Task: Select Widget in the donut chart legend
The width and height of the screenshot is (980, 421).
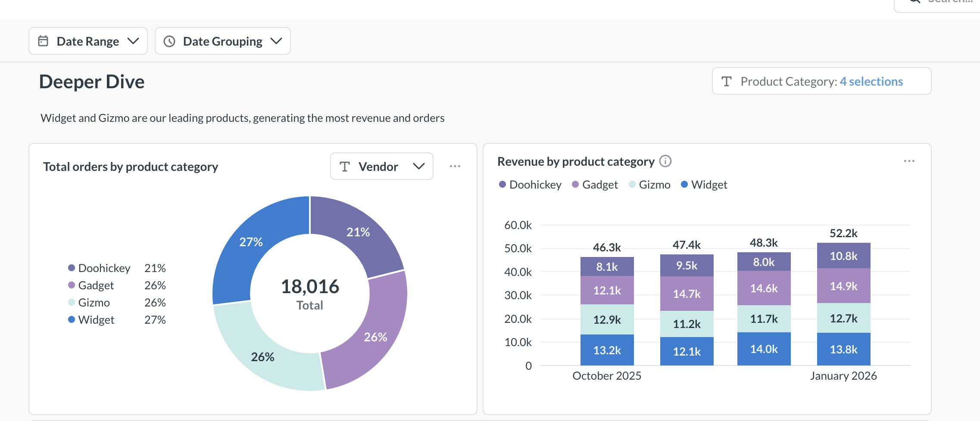Action: [96, 320]
